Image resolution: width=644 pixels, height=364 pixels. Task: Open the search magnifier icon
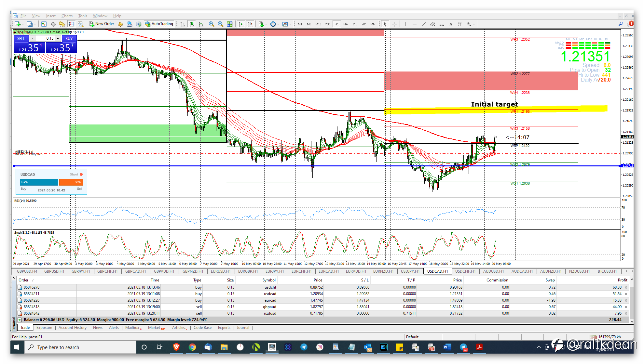pyautogui.click(x=621, y=24)
